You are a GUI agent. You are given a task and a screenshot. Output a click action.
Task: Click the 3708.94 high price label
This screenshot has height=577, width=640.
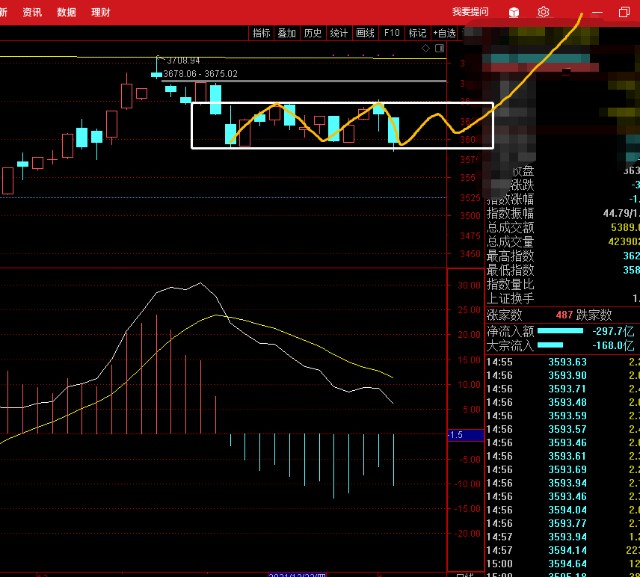point(183,60)
